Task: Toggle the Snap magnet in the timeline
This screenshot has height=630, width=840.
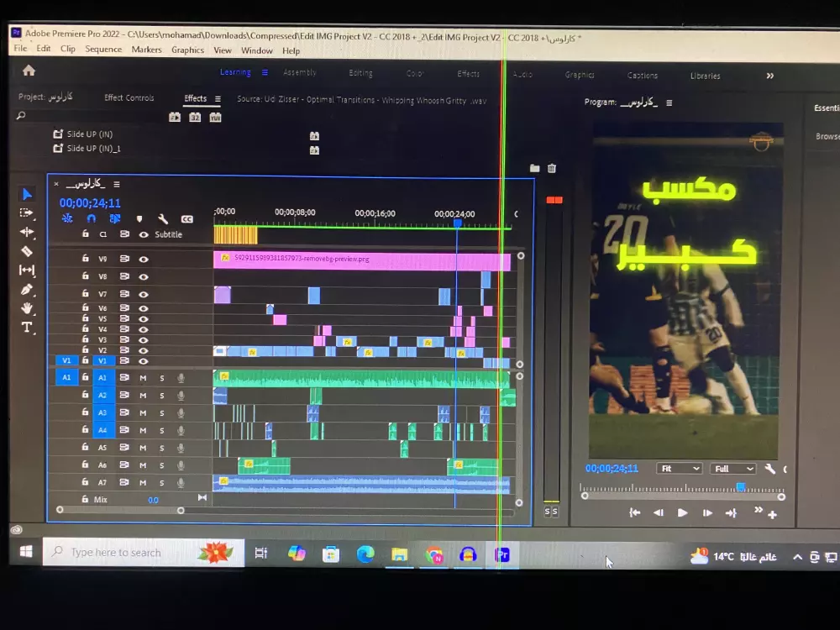Action: pos(91,218)
